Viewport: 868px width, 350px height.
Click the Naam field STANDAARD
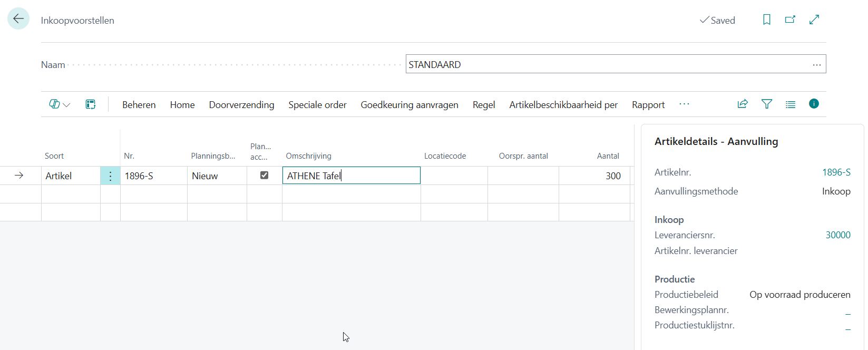[x=616, y=64]
